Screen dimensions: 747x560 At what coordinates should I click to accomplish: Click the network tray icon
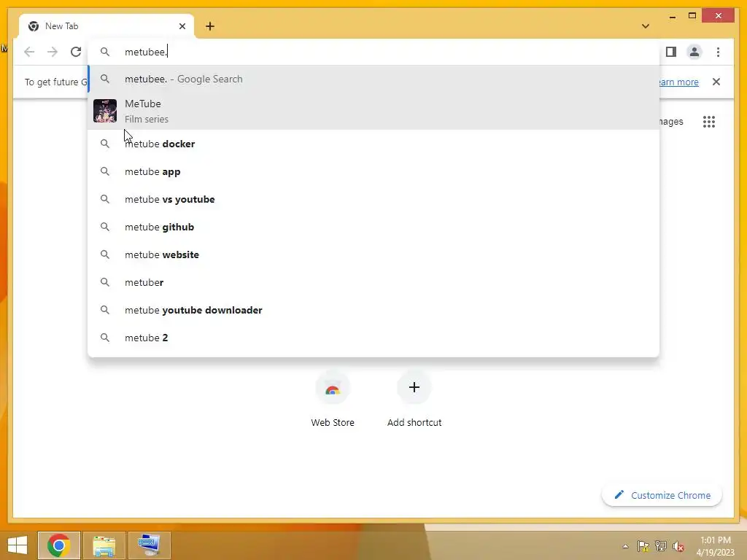click(x=661, y=546)
